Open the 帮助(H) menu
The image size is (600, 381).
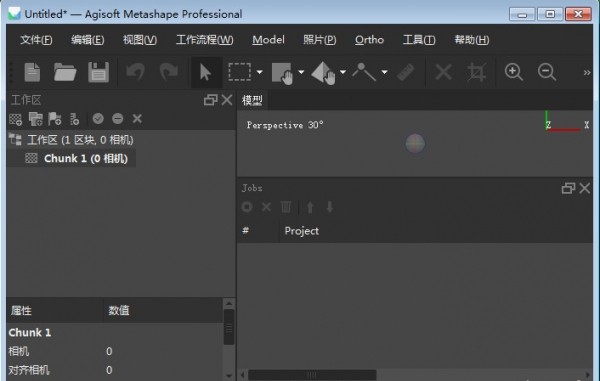click(x=471, y=40)
